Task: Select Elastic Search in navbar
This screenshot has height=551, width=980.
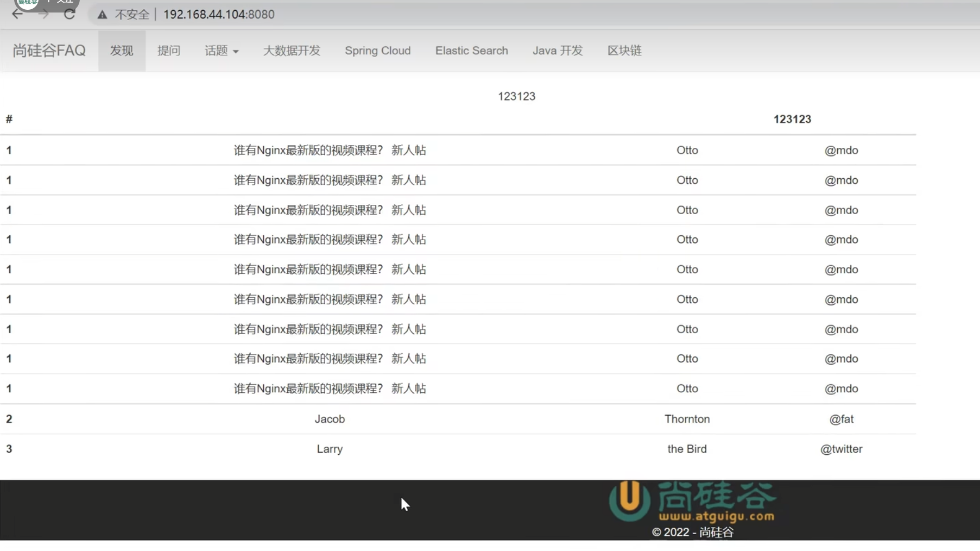Action: coord(471,51)
